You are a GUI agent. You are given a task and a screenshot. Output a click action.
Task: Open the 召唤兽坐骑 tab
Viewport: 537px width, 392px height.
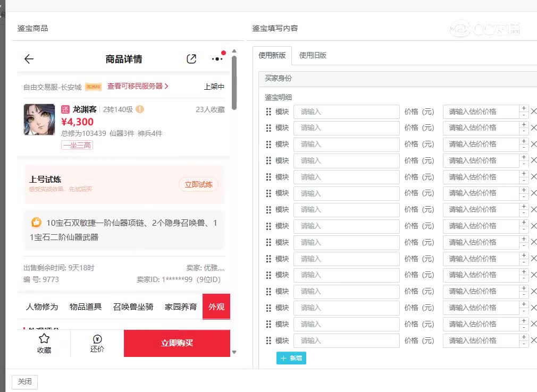pyautogui.click(x=133, y=306)
